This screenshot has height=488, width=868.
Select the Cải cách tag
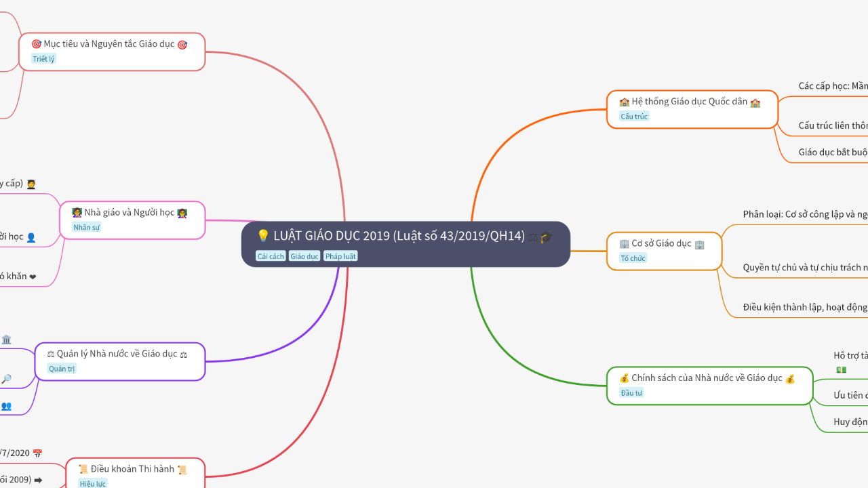click(x=271, y=256)
